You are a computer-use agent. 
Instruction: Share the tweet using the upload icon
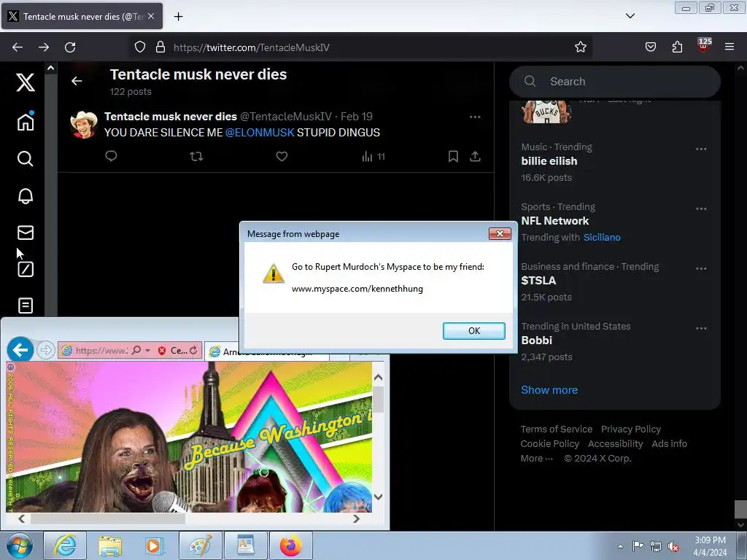[x=475, y=156]
